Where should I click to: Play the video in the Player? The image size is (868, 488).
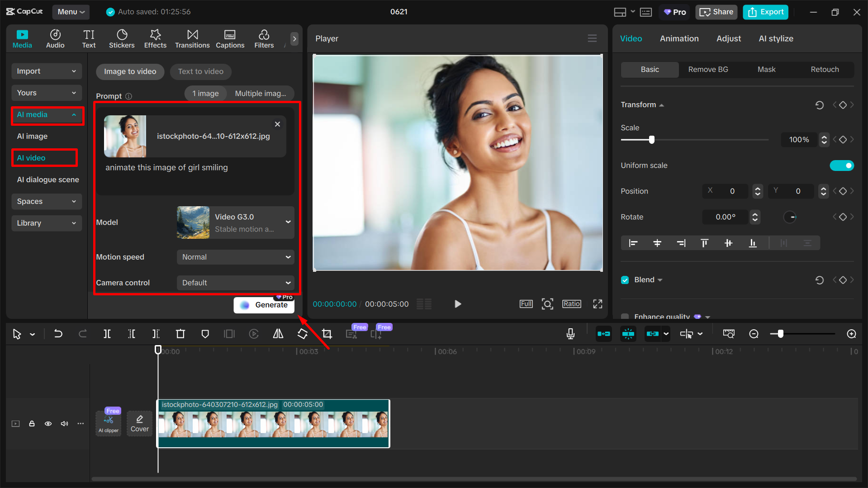click(x=458, y=304)
